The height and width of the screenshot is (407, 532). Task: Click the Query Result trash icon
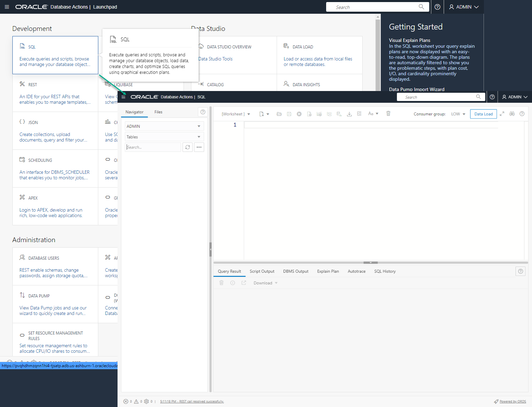222,283
